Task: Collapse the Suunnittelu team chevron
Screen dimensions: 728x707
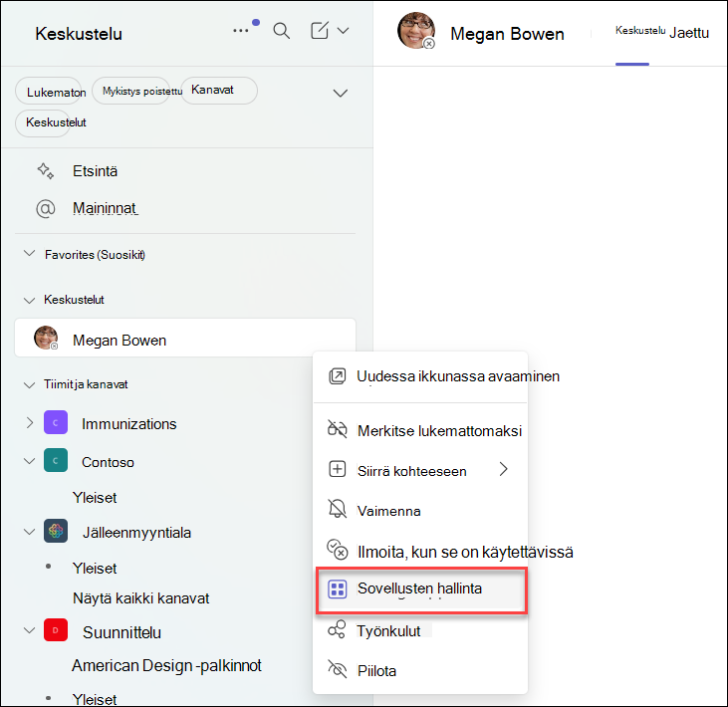Action: [x=29, y=631]
